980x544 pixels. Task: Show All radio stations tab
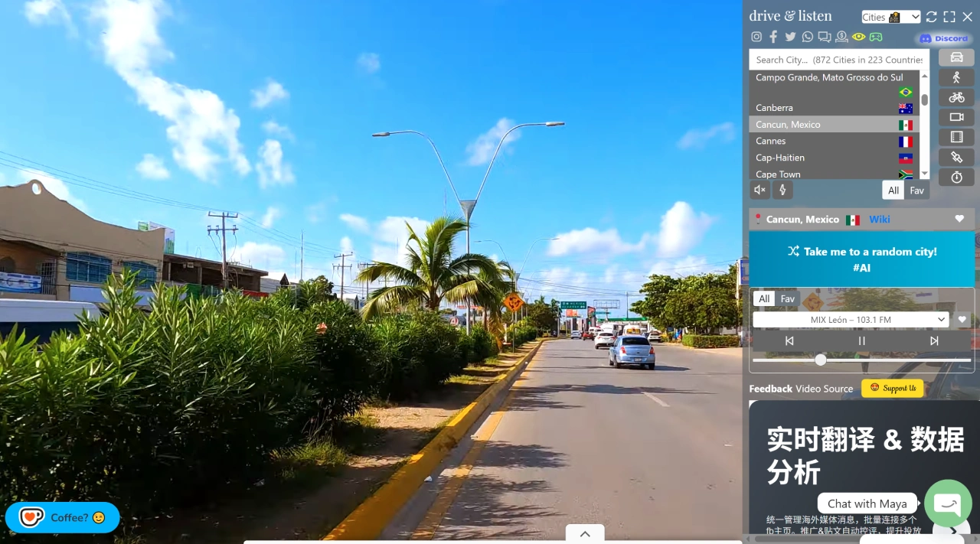tap(763, 299)
